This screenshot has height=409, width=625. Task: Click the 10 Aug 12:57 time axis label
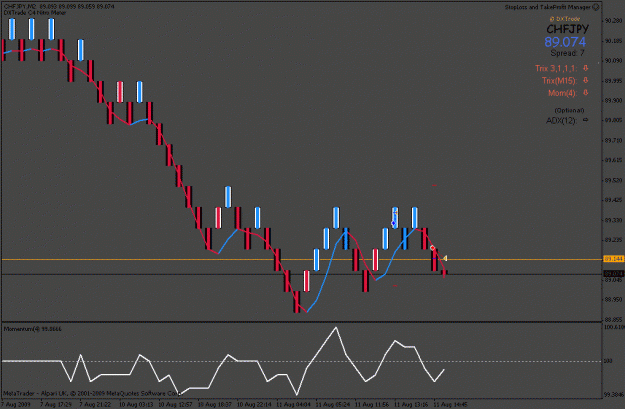[175, 405]
